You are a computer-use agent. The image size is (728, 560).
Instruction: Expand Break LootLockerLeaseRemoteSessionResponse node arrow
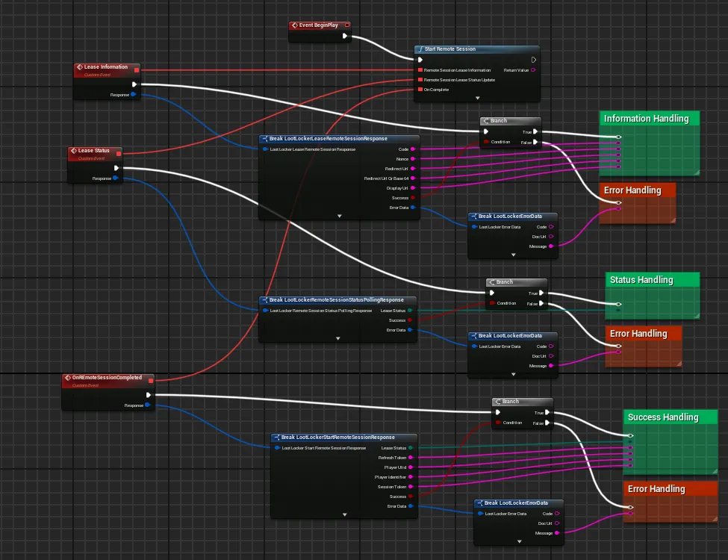click(340, 216)
